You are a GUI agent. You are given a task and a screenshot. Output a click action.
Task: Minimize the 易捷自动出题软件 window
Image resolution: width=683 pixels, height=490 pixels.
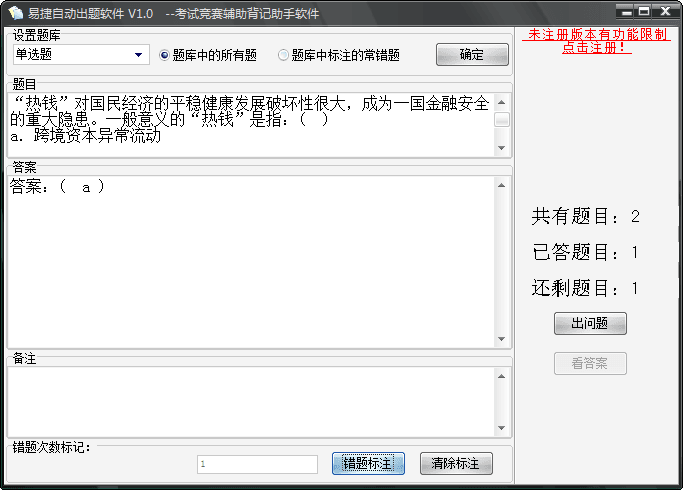626,11
